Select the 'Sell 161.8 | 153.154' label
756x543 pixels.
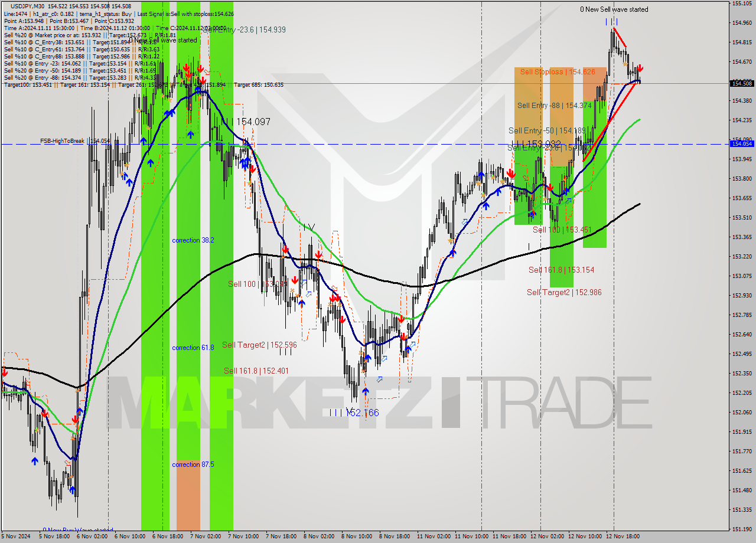click(561, 270)
